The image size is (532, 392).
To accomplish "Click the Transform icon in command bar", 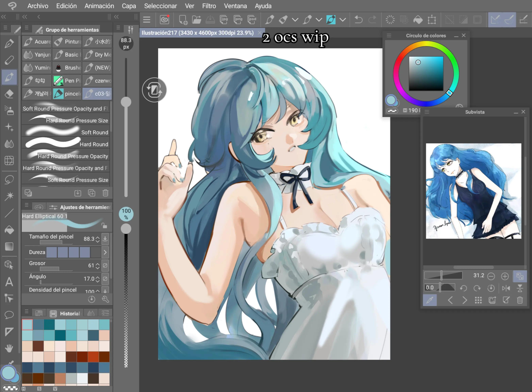I will pos(432,20).
